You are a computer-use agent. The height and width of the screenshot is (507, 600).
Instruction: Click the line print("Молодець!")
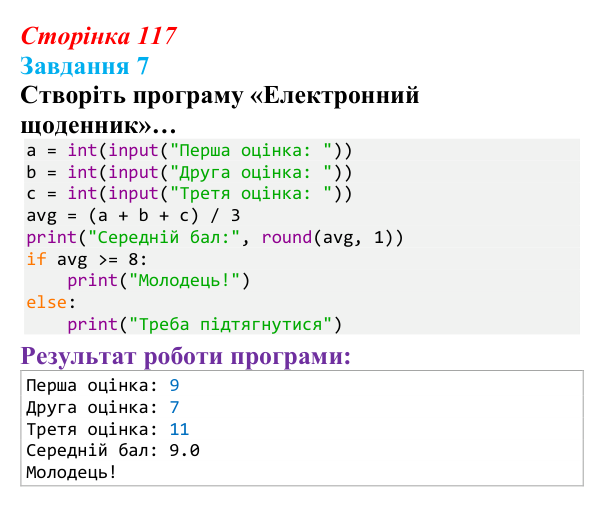pos(158,281)
